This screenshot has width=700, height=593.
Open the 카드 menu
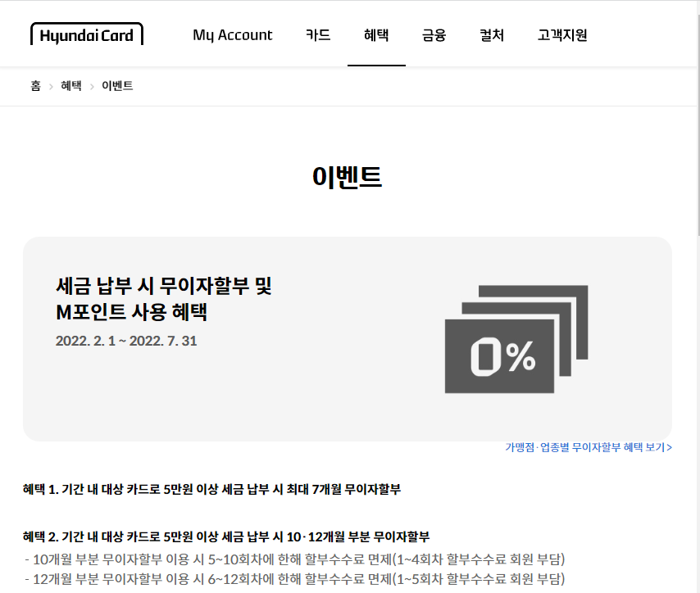click(x=318, y=34)
